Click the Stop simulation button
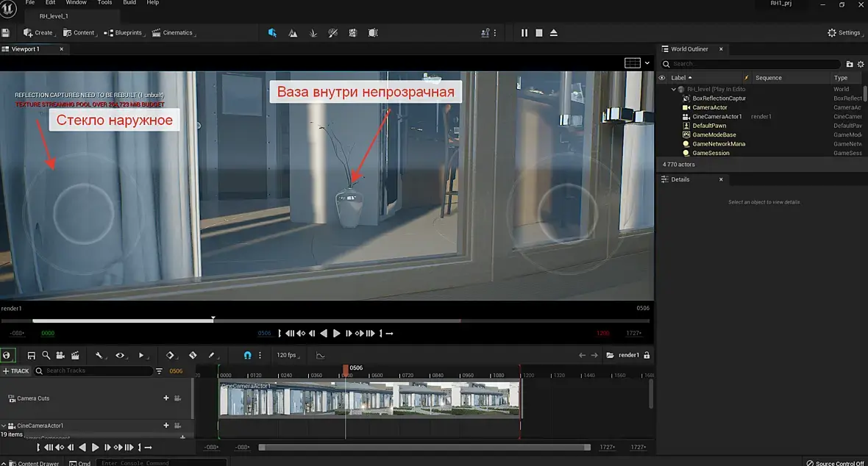This screenshot has height=466, width=868. 538,33
